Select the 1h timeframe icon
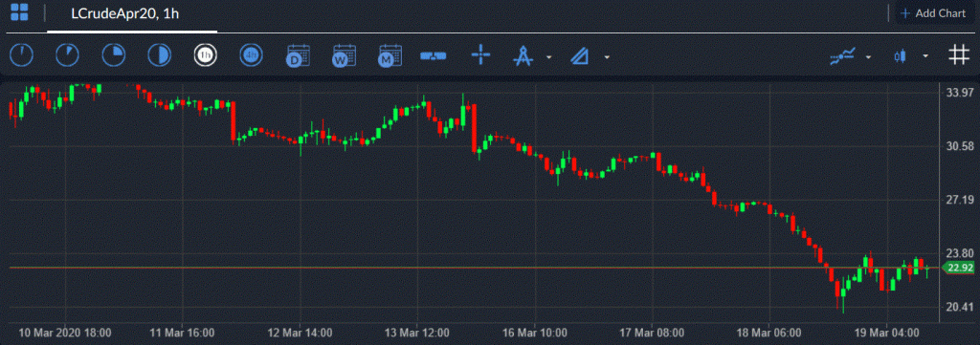Viewport: 980px width, 345px height. pyautogui.click(x=205, y=55)
